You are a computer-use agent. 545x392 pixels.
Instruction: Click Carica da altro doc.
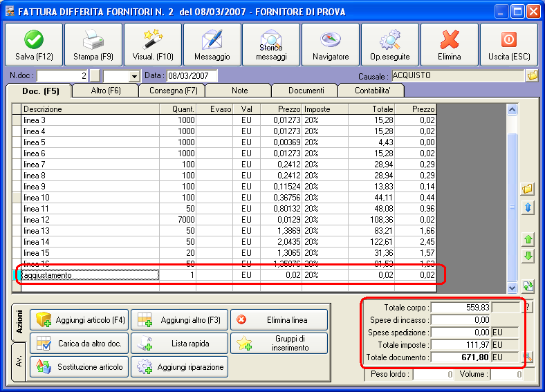80,344
